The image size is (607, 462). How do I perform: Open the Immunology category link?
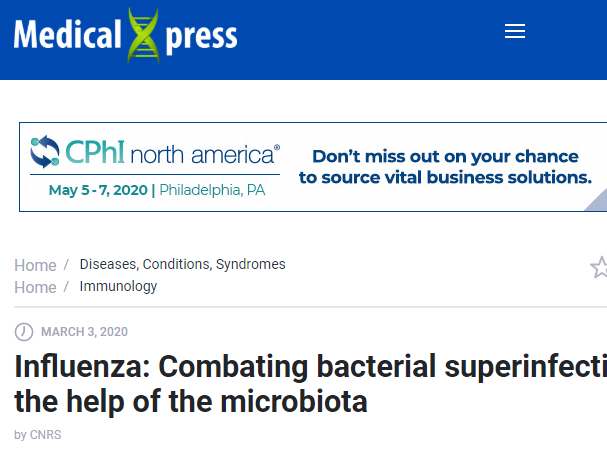tap(118, 287)
